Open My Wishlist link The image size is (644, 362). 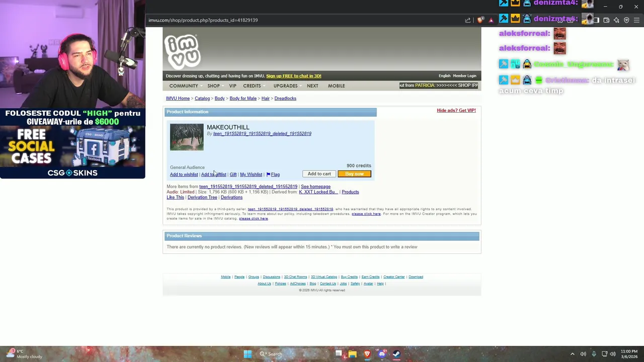(x=251, y=174)
